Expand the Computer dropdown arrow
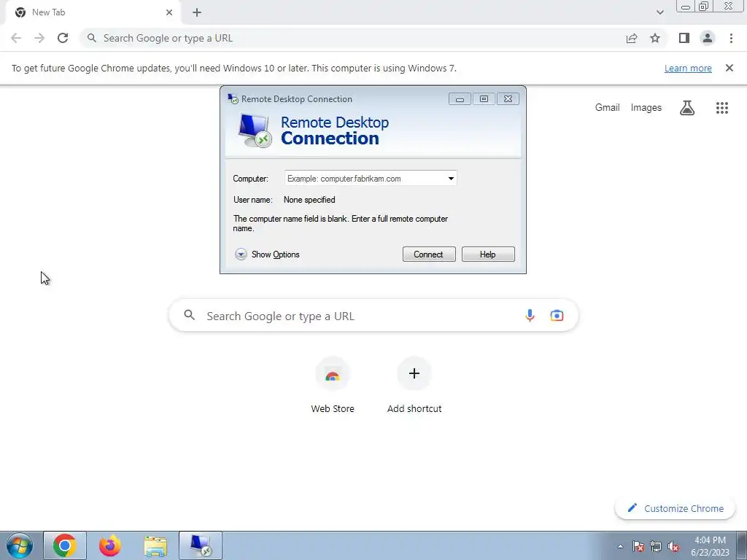The image size is (747, 560). click(451, 179)
